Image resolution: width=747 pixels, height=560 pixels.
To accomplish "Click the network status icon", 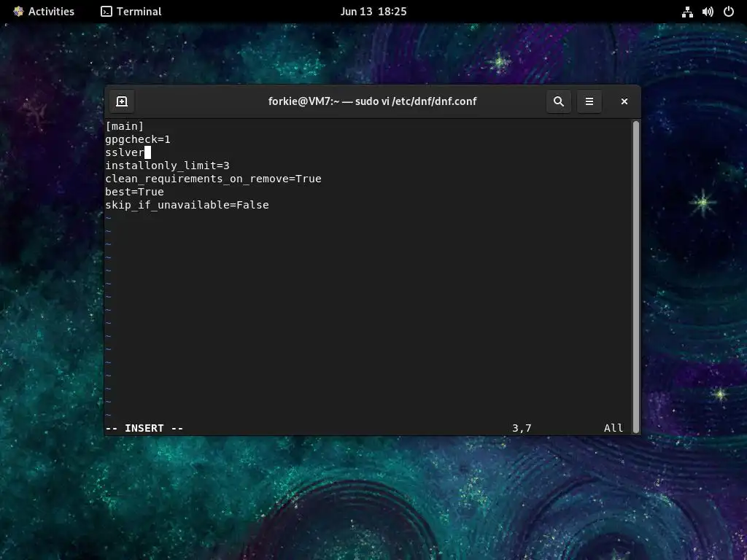I will click(687, 12).
